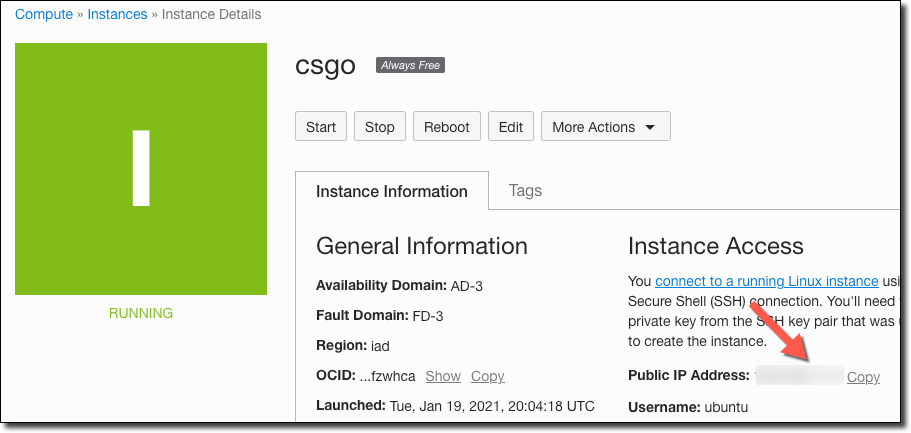Stop the csgo instance

click(379, 127)
